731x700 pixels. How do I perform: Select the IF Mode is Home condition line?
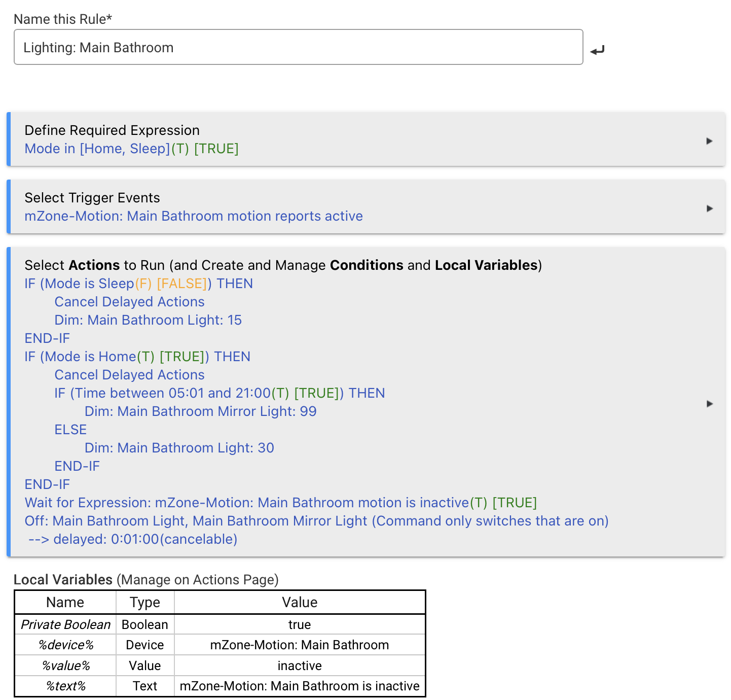[x=137, y=357]
